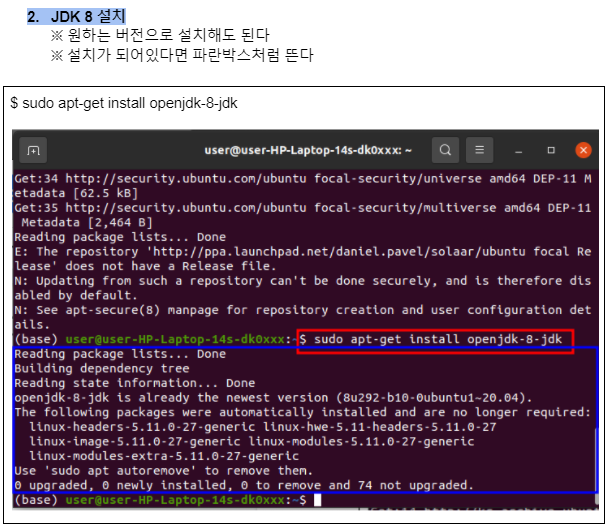The height and width of the screenshot is (526, 609).
Task: Click "The following packages were automatically installed" line
Action: tap(303, 412)
